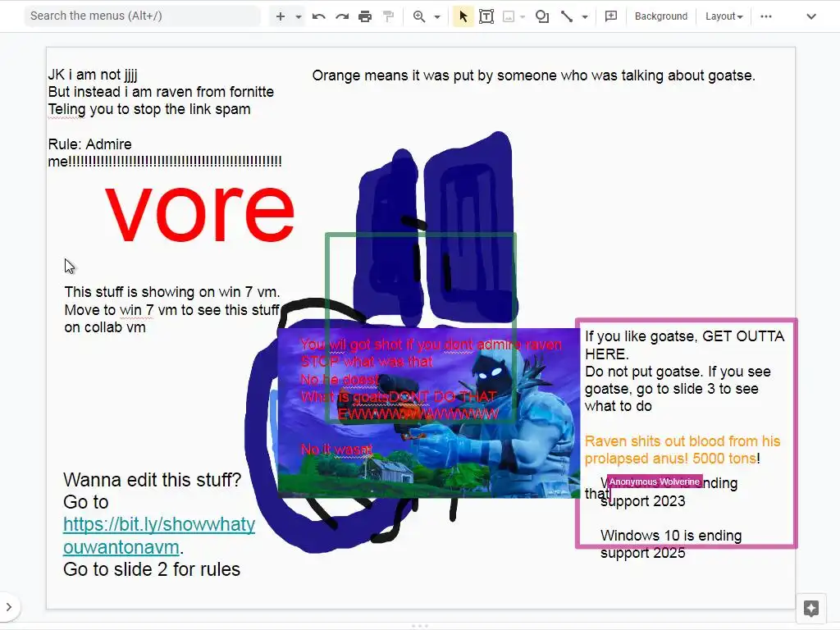Click the "If you like goatse, GET OUTTA" text
The height and width of the screenshot is (630, 840).
click(684, 336)
